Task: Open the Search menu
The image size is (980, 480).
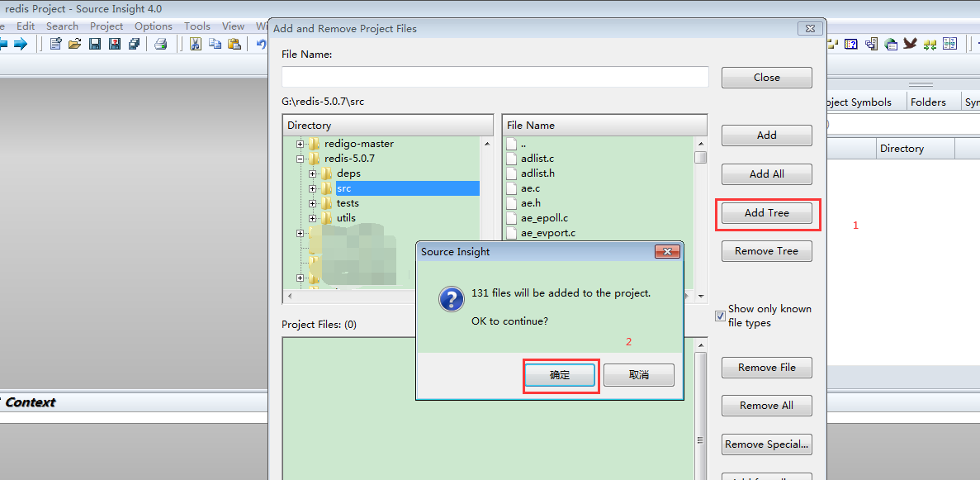Action: click(62, 26)
